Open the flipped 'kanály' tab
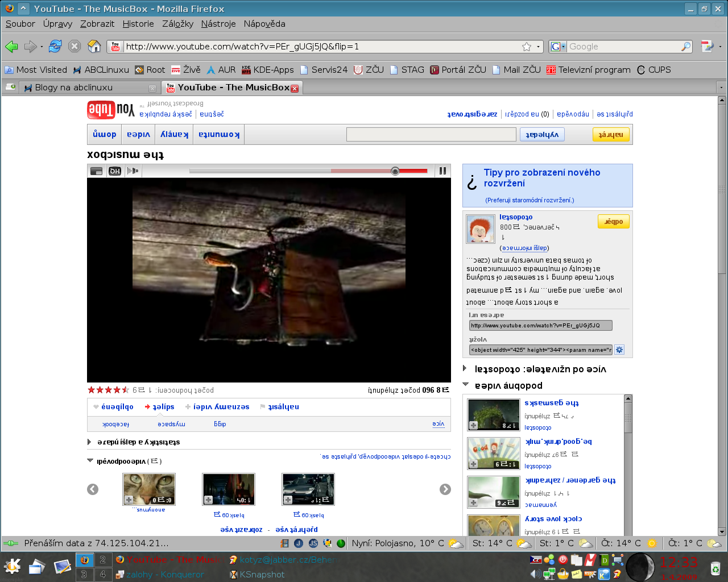Viewport: 728px width, 582px height. click(x=175, y=134)
